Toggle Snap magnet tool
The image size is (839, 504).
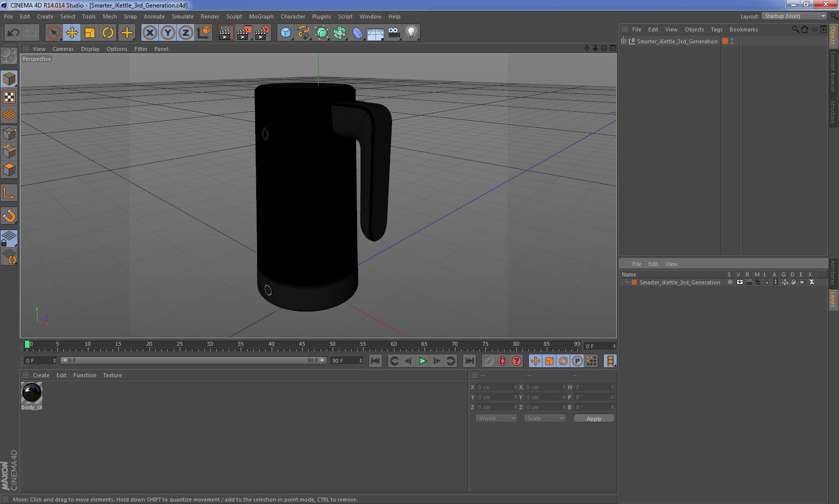pos(9,216)
